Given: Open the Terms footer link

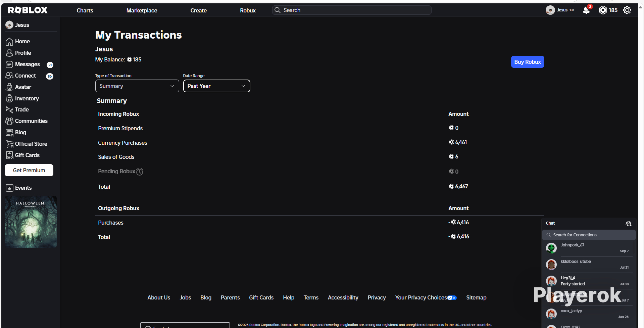Looking at the screenshot, I should [311, 297].
